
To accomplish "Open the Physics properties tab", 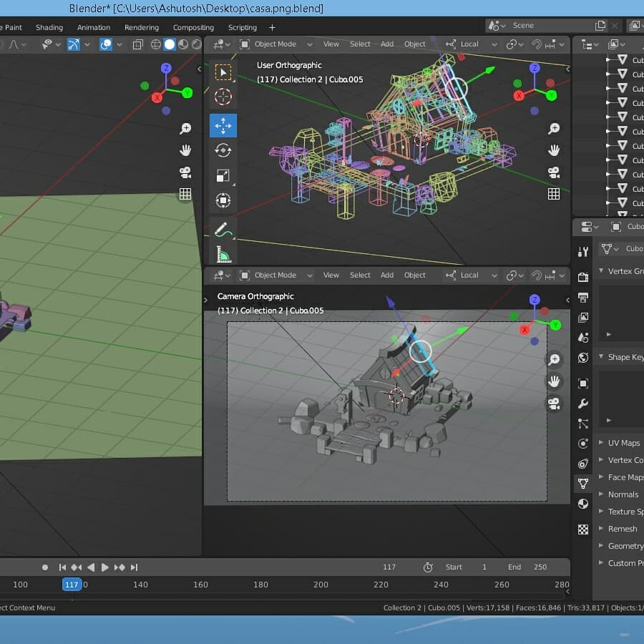I will (x=583, y=444).
